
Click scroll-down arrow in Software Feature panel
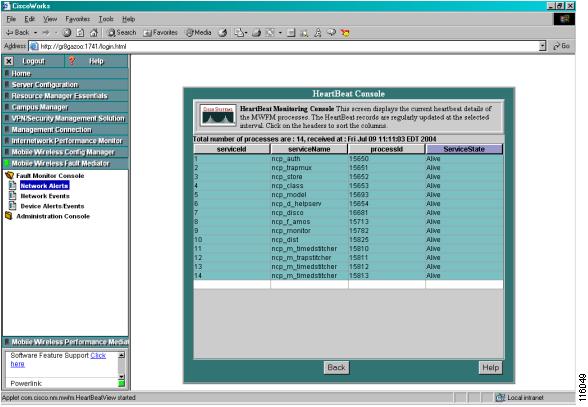[x=122, y=377]
